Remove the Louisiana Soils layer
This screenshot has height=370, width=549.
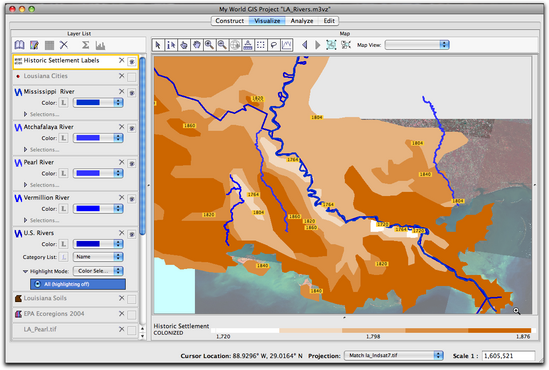tap(121, 298)
